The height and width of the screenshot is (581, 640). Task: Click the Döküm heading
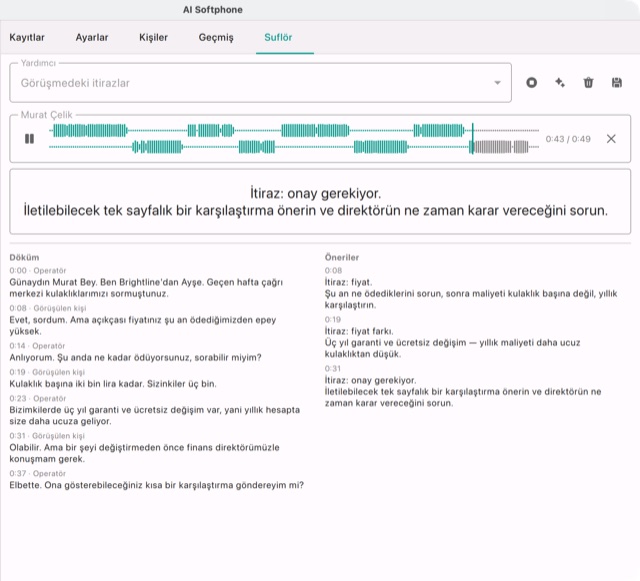click(24, 257)
